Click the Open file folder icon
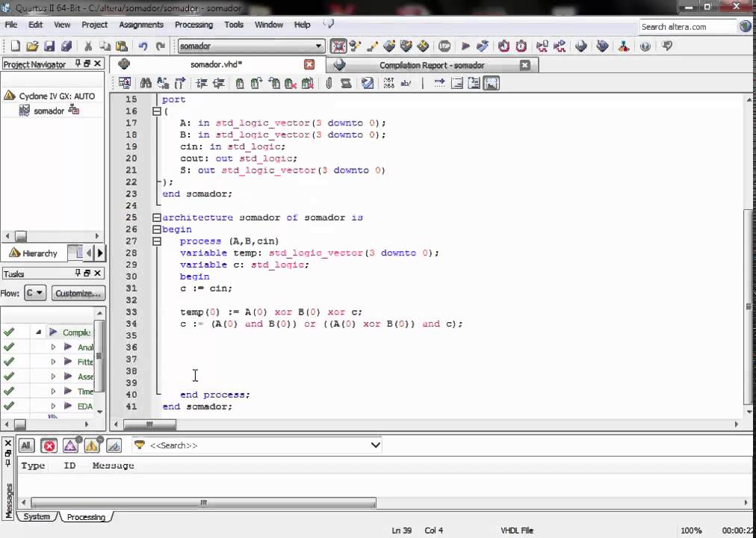Screen dimensions: 756x538 click(x=32, y=46)
